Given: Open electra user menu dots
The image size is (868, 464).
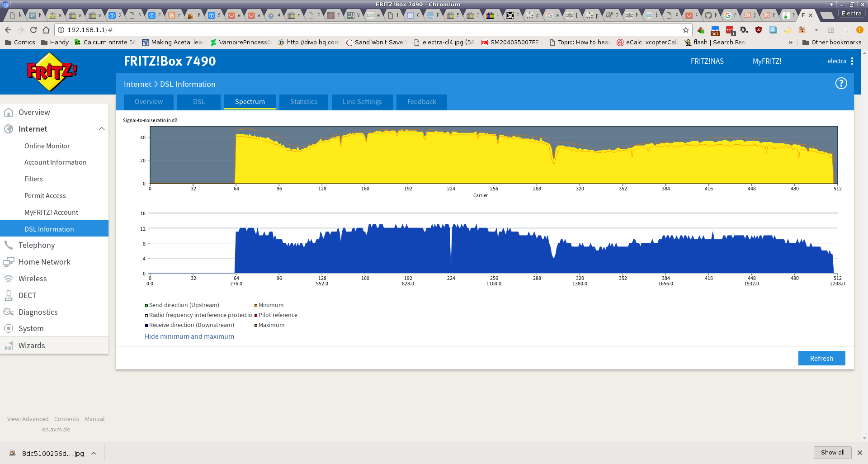Looking at the screenshot, I should pos(852,61).
